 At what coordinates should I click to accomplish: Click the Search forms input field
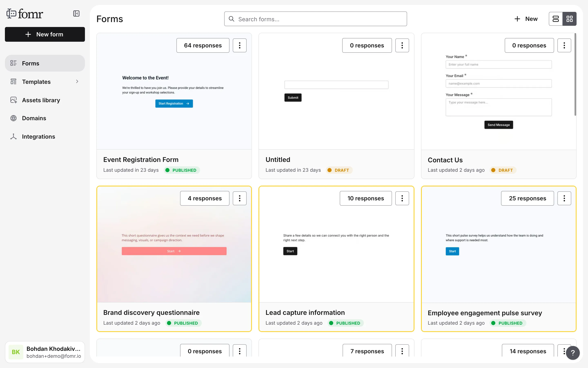click(315, 19)
